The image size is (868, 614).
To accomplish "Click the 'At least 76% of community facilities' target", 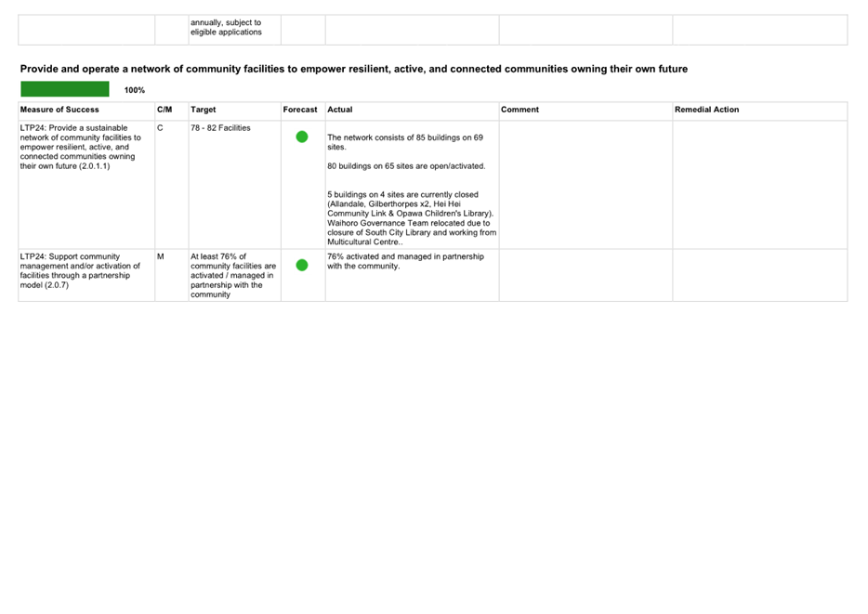I will (233, 276).
